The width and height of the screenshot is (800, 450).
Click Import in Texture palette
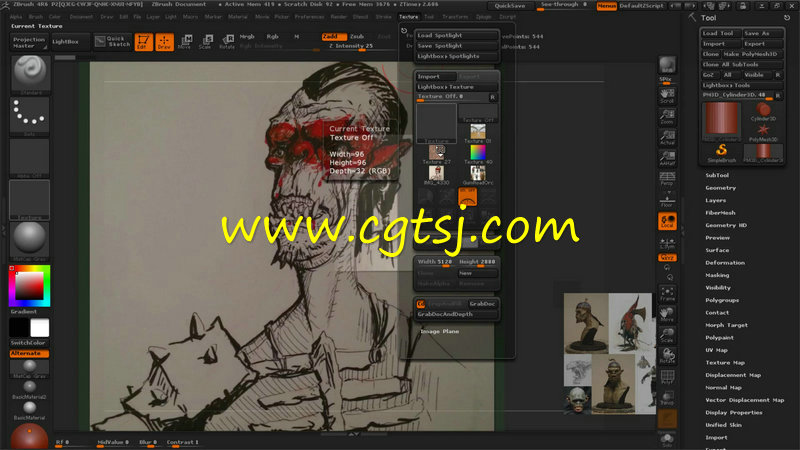coord(435,77)
